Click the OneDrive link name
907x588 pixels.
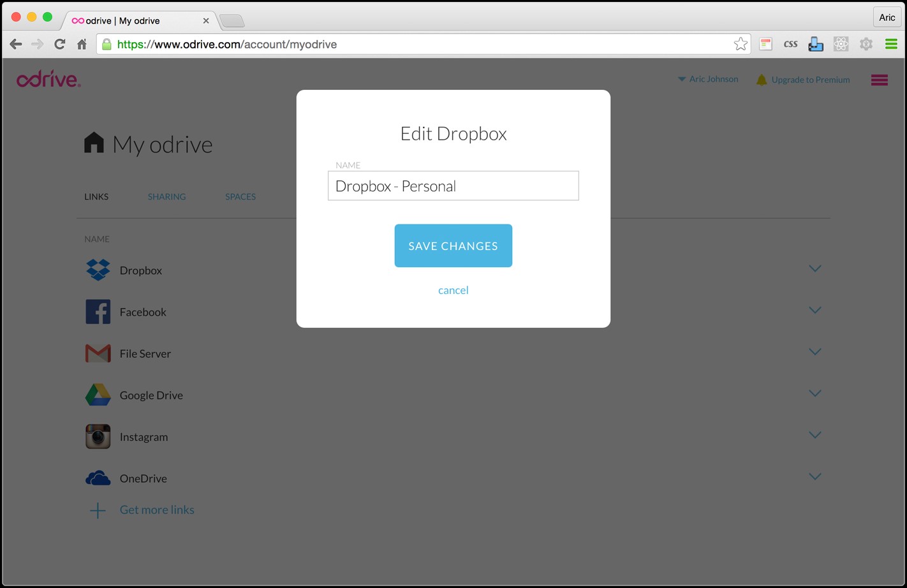click(x=143, y=478)
